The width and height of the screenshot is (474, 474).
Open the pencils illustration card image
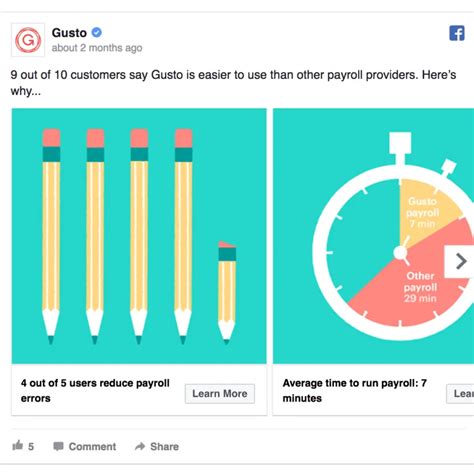pos(139,236)
